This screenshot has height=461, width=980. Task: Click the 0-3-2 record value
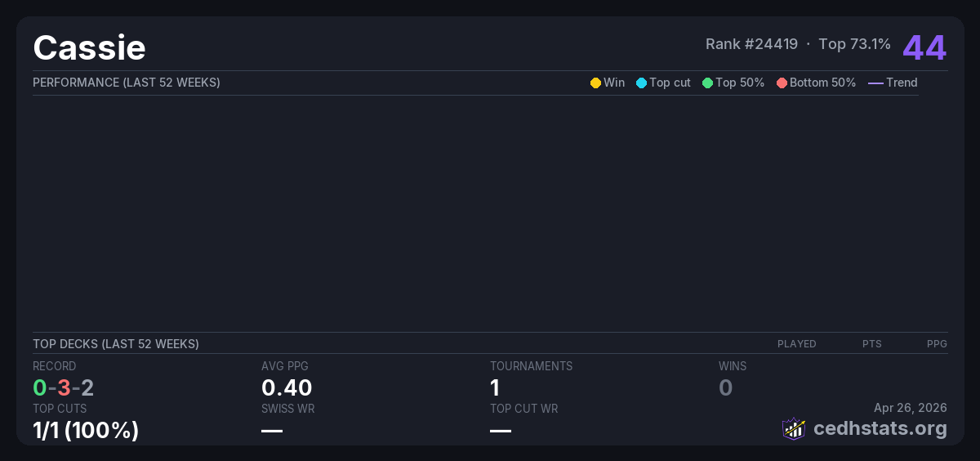coord(64,387)
